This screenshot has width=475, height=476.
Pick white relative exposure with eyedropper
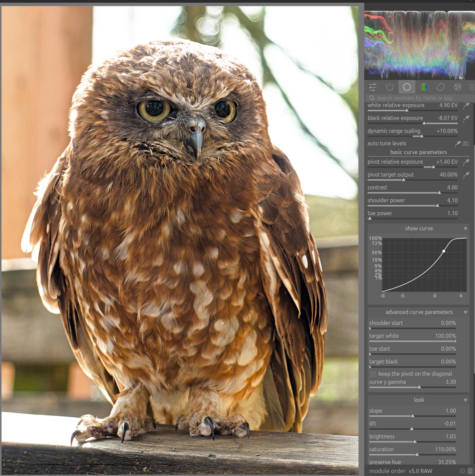(466, 105)
